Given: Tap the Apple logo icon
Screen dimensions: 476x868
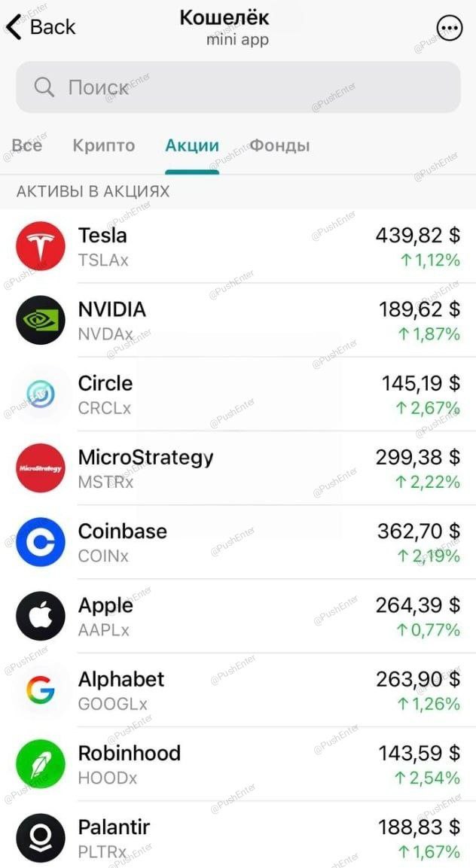Looking at the screenshot, I should [x=41, y=616].
